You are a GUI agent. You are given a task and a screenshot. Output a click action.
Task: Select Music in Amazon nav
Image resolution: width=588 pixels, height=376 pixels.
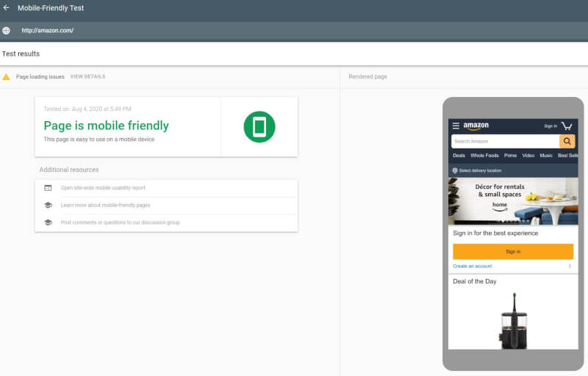[546, 156]
